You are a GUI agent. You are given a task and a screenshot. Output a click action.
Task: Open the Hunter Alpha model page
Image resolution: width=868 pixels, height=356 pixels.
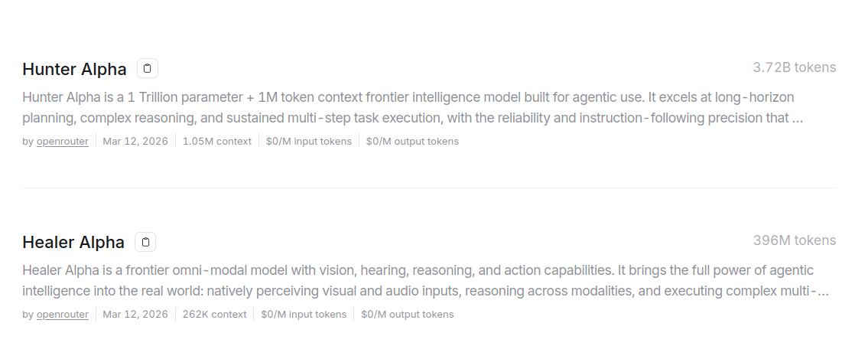click(74, 69)
